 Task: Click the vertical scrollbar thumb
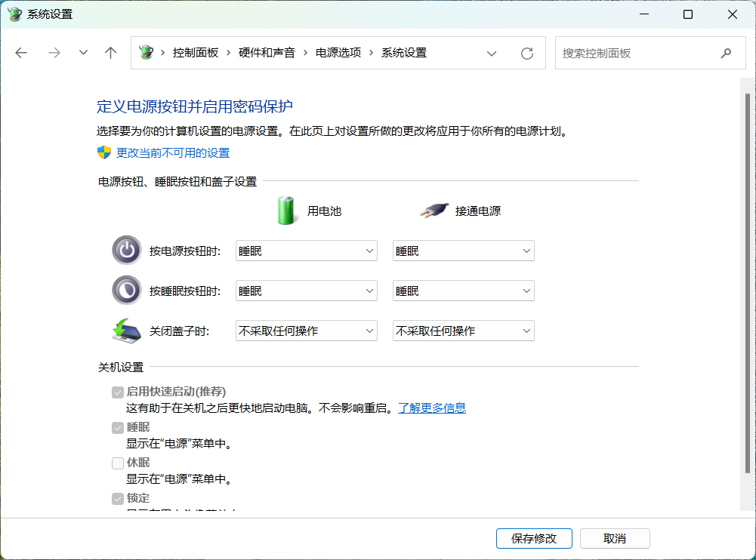pos(748,283)
